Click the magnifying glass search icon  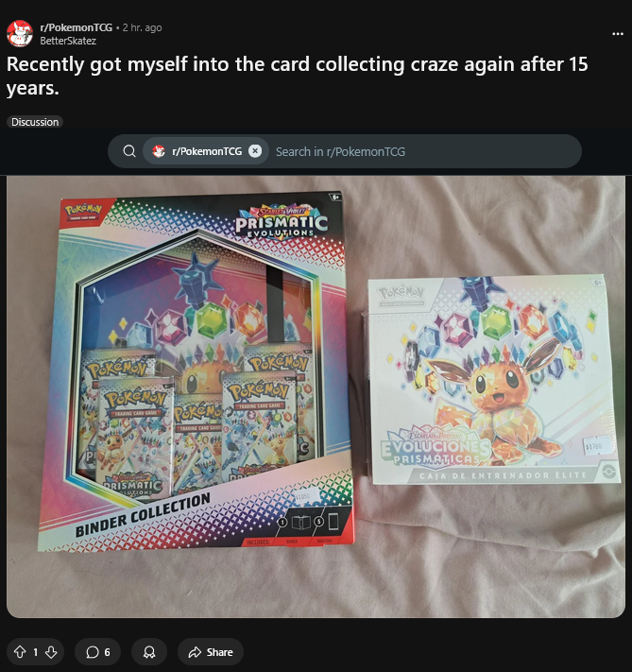[x=129, y=151]
